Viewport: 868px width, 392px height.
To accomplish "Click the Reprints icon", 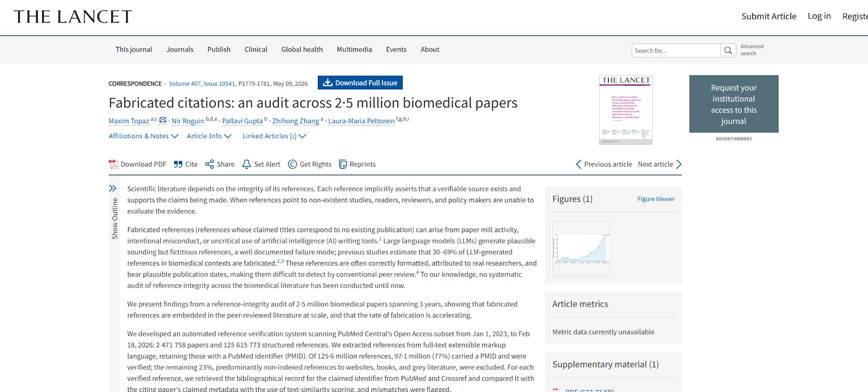I will pyautogui.click(x=343, y=164).
